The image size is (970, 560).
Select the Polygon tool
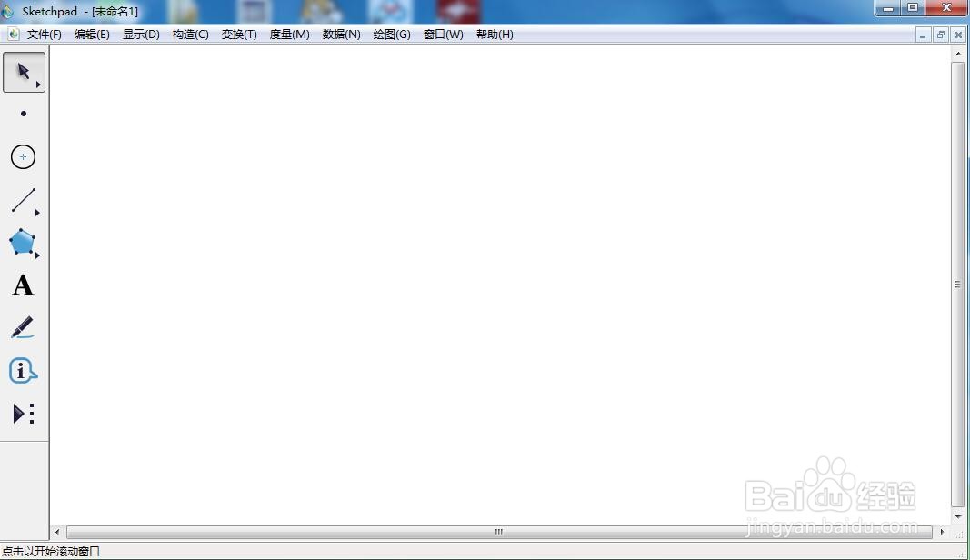[x=22, y=242]
